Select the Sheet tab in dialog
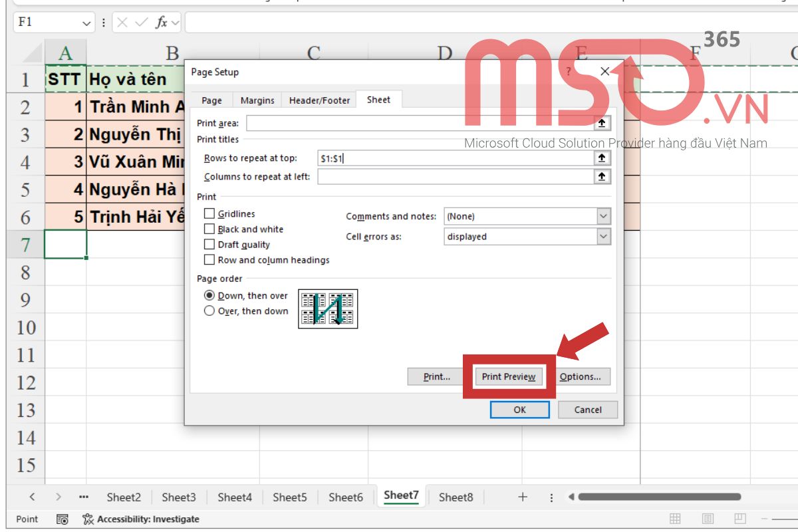The width and height of the screenshot is (798, 532). pos(379,100)
